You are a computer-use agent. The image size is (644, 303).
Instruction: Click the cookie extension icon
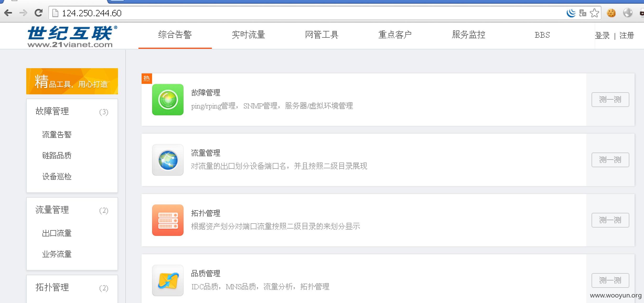coord(611,13)
